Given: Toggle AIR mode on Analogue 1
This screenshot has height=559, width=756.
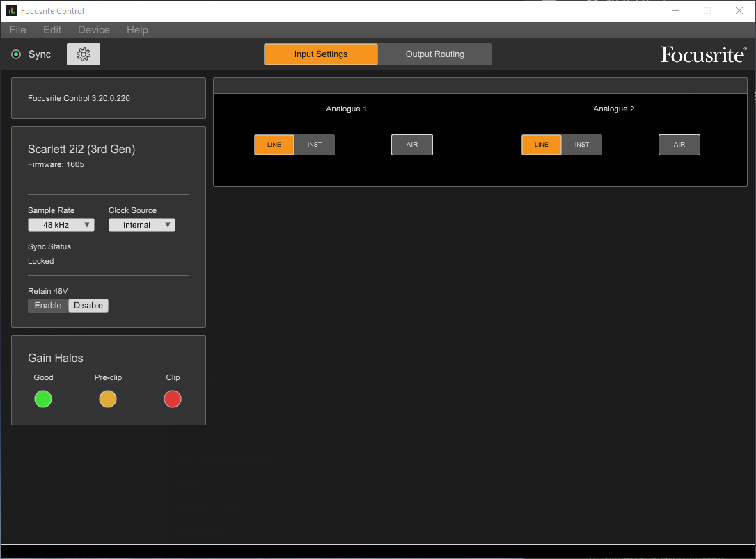Looking at the screenshot, I should click(x=411, y=145).
